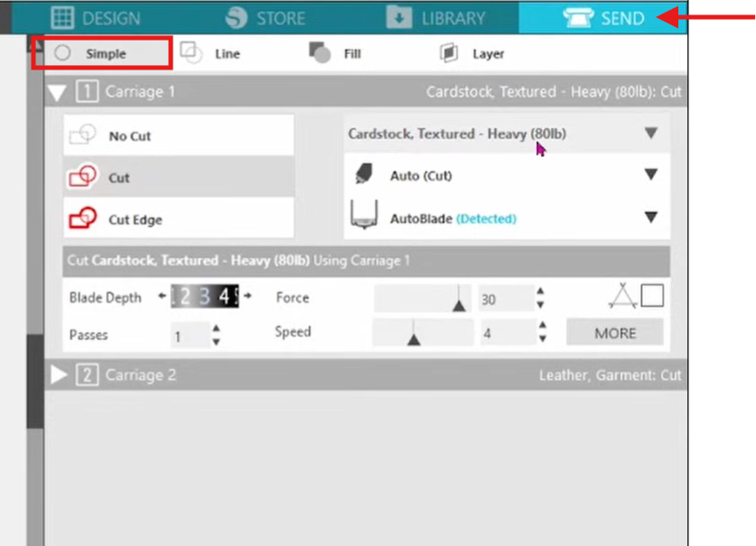Open the AutoBlade tool dropdown
Viewport: 756px width, 546px height.
click(650, 217)
